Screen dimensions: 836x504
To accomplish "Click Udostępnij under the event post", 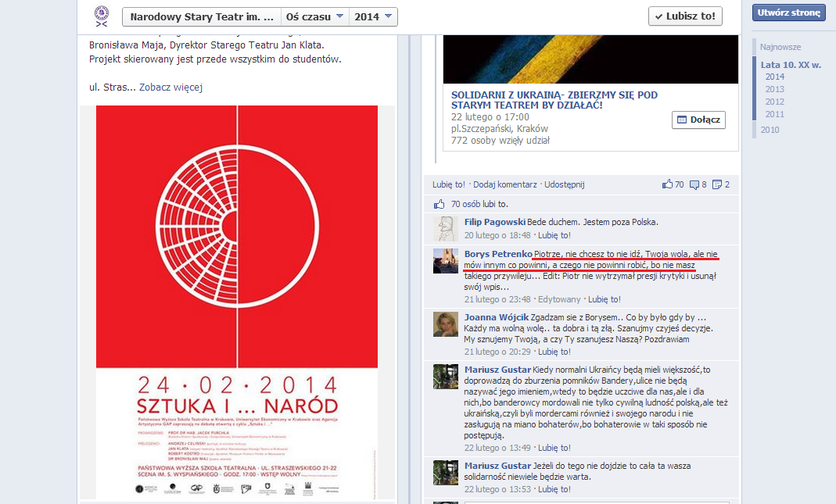I will click(x=564, y=184).
